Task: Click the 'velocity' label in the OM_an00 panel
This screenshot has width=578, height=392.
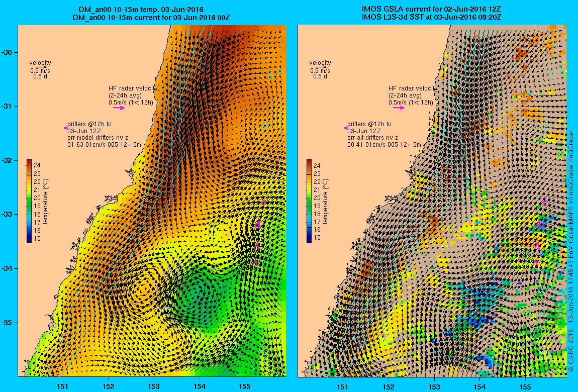Action: tap(40, 63)
